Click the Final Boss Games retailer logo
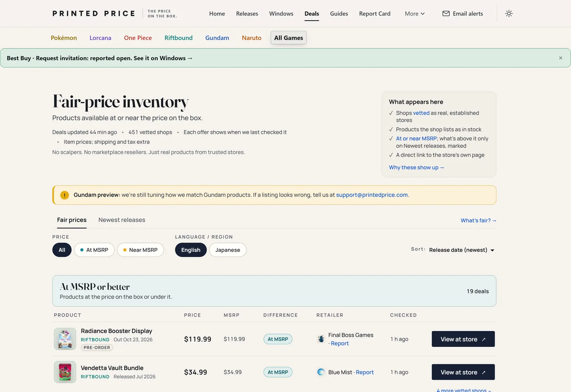This screenshot has width=571, height=392. coord(321,339)
